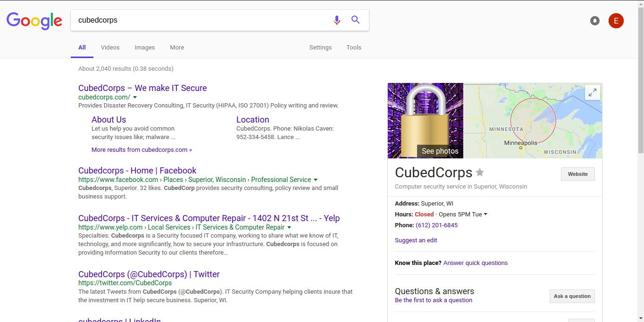Start voice search with microphone icon
The image size is (644, 322).
tap(336, 20)
